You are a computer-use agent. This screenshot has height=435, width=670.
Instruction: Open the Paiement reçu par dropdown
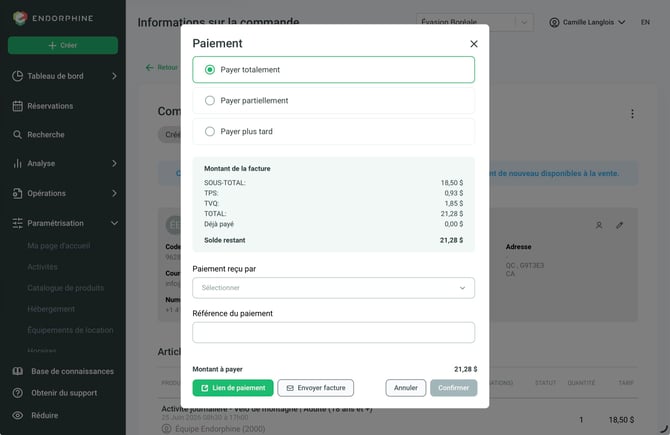(x=333, y=288)
